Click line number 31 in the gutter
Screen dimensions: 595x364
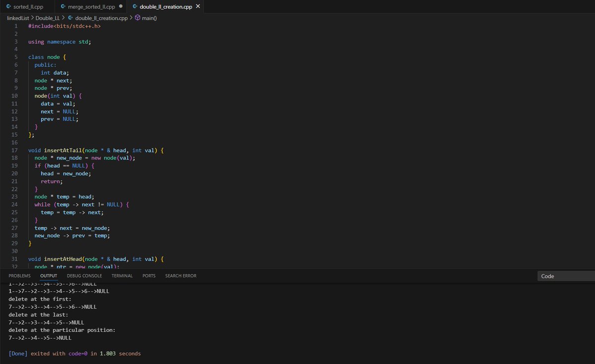pyautogui.click(x=14, y=259)
